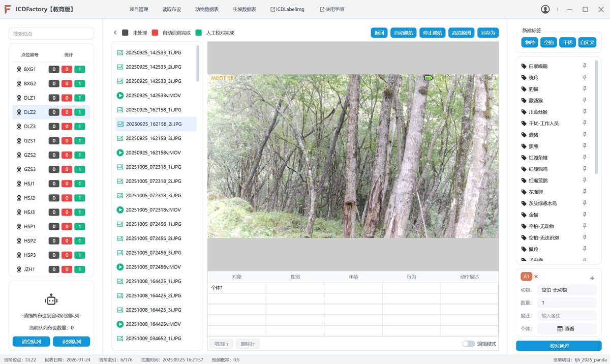The image size is (610, 364).
Task: Pin the 豹猫 tag in list
Action: [585, 89]
